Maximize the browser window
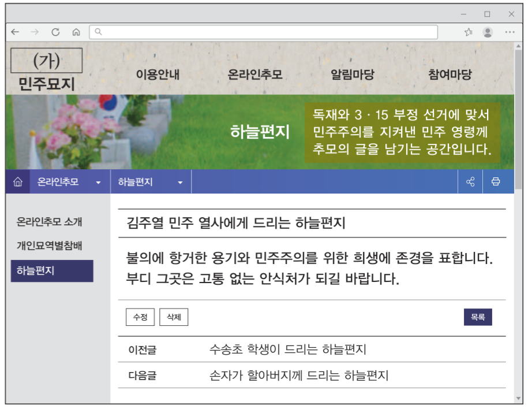 pyautogui.click(x=487, y=14)
